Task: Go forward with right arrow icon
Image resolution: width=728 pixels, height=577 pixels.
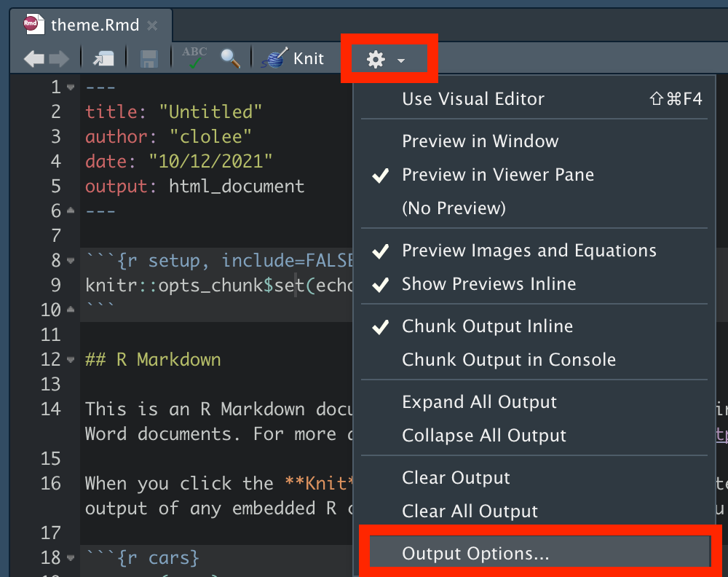Action: (x=59, y=59)
